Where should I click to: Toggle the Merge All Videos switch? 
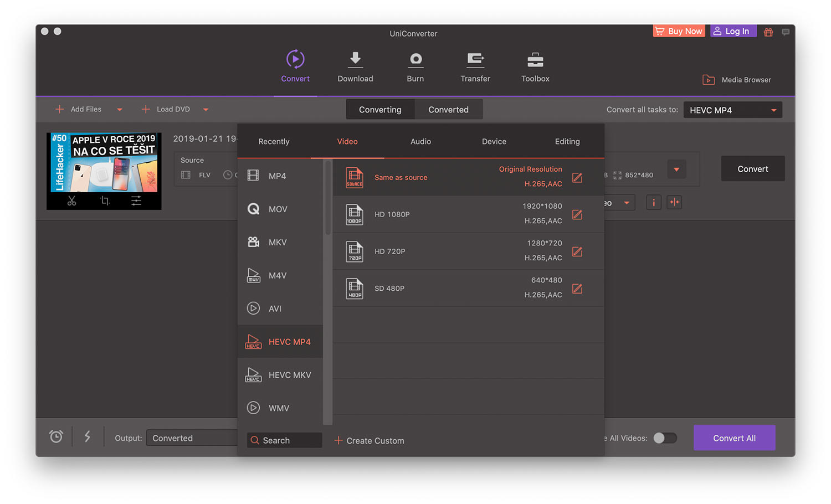tap(665, 438)
